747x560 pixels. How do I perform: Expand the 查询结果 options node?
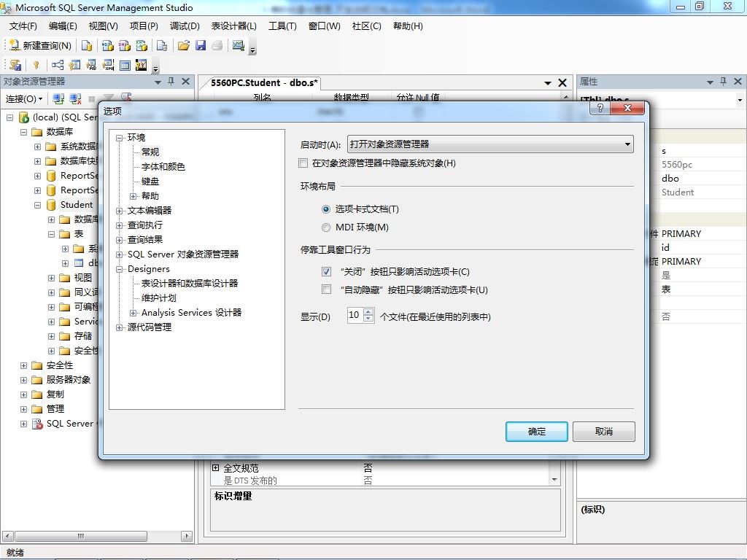tap(119, 240)
